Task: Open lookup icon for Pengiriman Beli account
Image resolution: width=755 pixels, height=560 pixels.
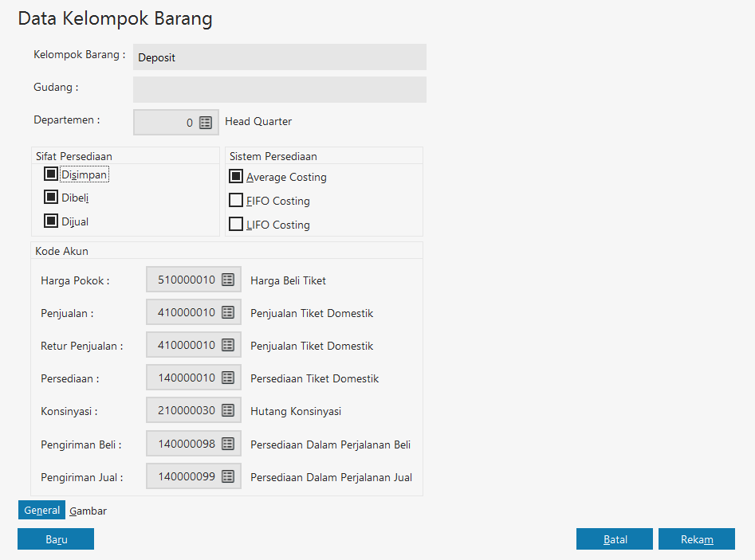Action: click(228, 444)
